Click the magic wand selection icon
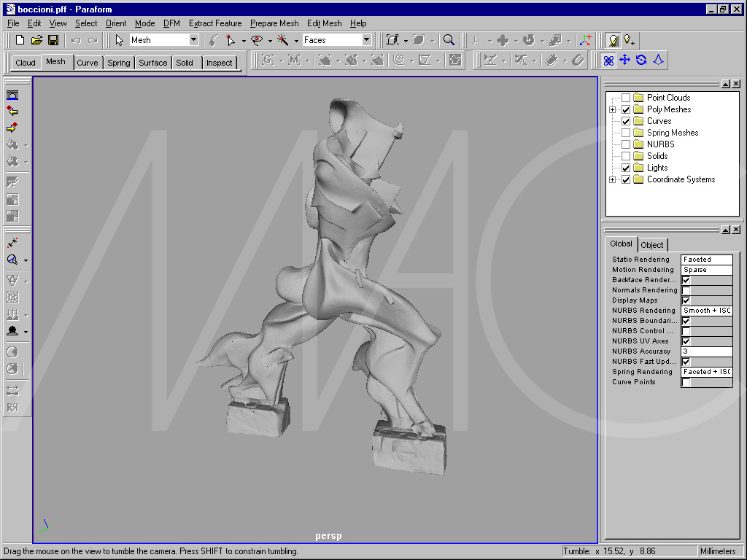Viewport: 747px width, 560px height. point(283,41)
